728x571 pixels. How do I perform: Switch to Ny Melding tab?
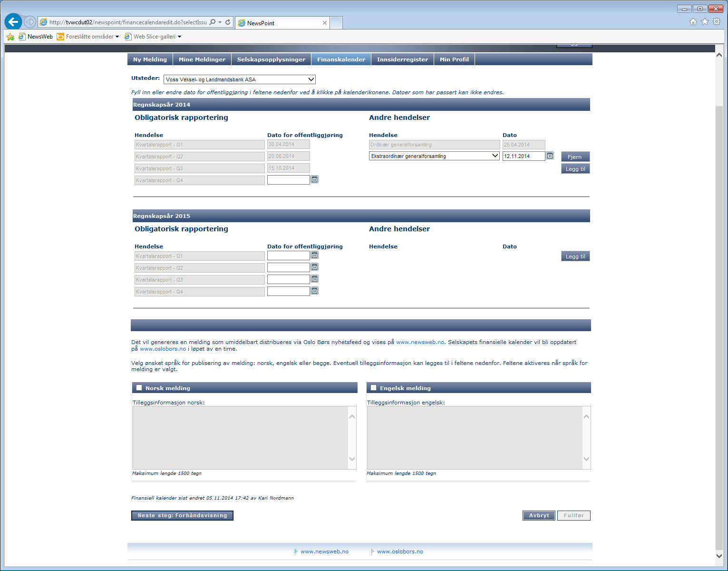click(150, 59)
